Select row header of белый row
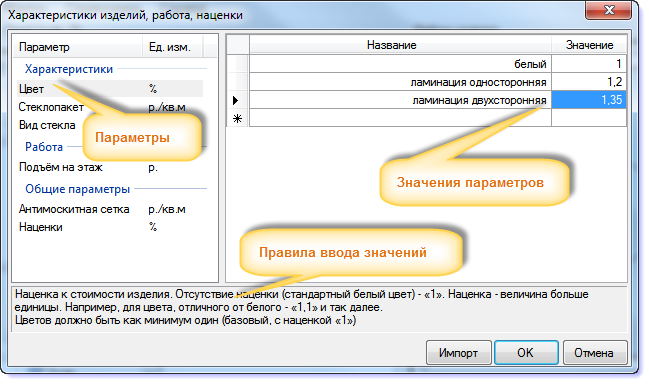The image size is (649, 384). (x=238, y=64)
